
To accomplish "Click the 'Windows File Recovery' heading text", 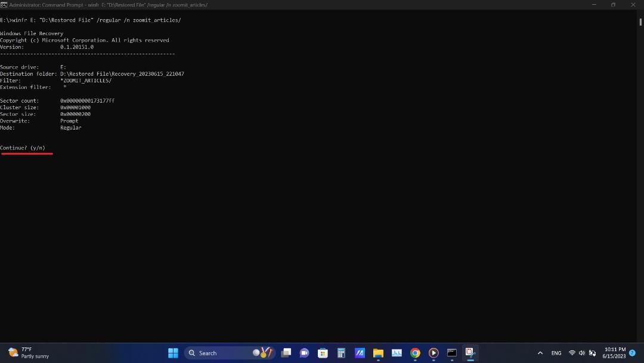I will [x=32, y=33].
